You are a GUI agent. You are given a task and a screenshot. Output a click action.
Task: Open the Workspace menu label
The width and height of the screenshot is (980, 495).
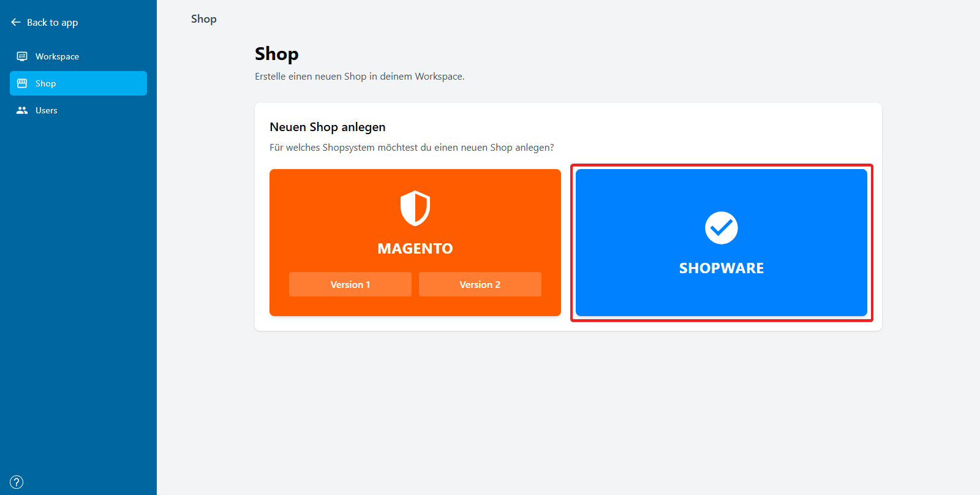coord(57,56)
